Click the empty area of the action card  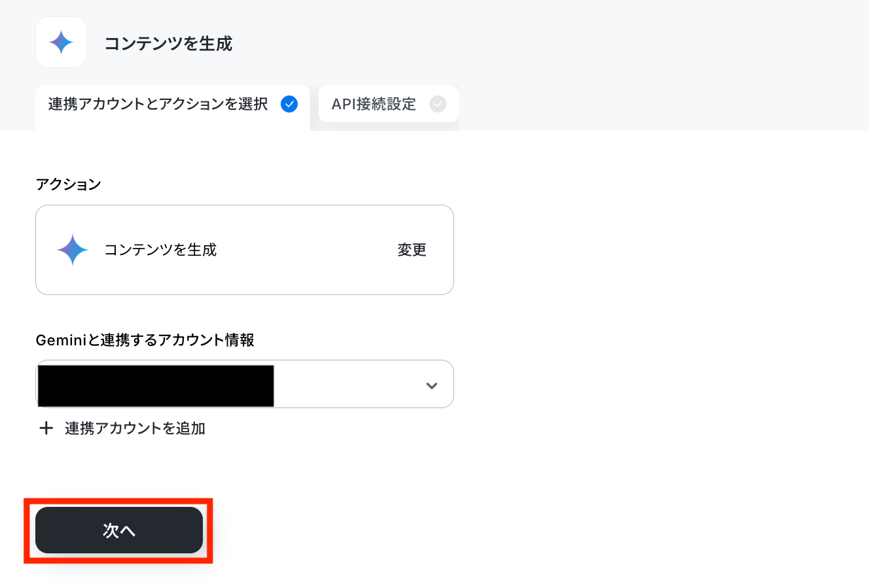coord(306,250)
